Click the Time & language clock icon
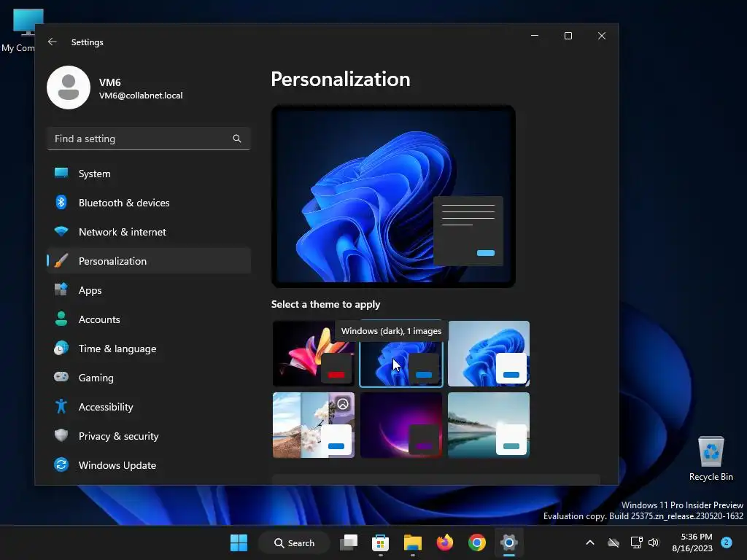The height and width of the screenshot is (560, 747). (61, 348)
